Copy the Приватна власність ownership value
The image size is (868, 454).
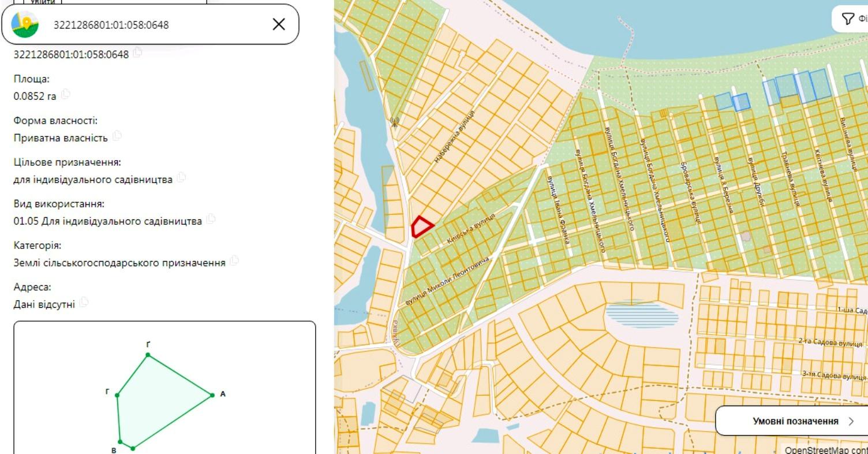pyautogui.click(x=117, y=136)
